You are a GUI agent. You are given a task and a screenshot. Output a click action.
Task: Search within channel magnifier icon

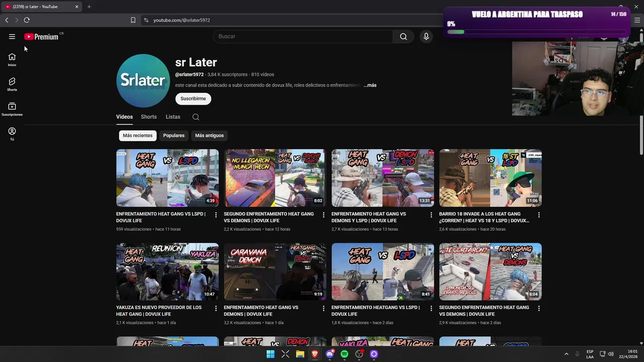tap(196, 117)
